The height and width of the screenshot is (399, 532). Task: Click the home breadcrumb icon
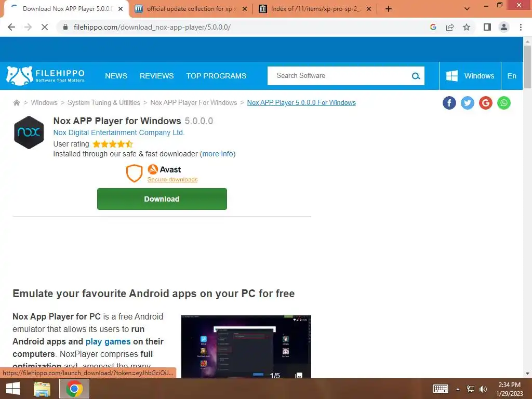coord(16,102)
